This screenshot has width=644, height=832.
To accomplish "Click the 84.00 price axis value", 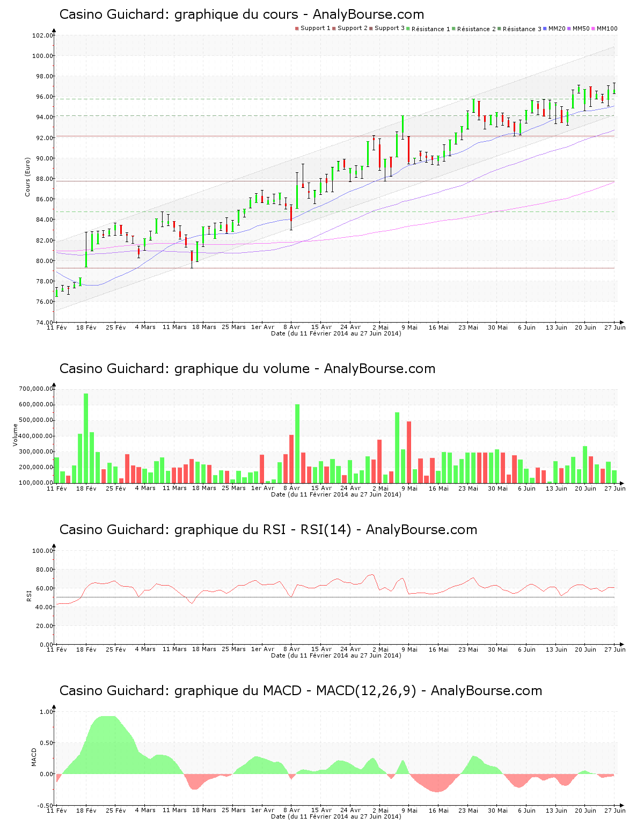I will click(44, 220).
